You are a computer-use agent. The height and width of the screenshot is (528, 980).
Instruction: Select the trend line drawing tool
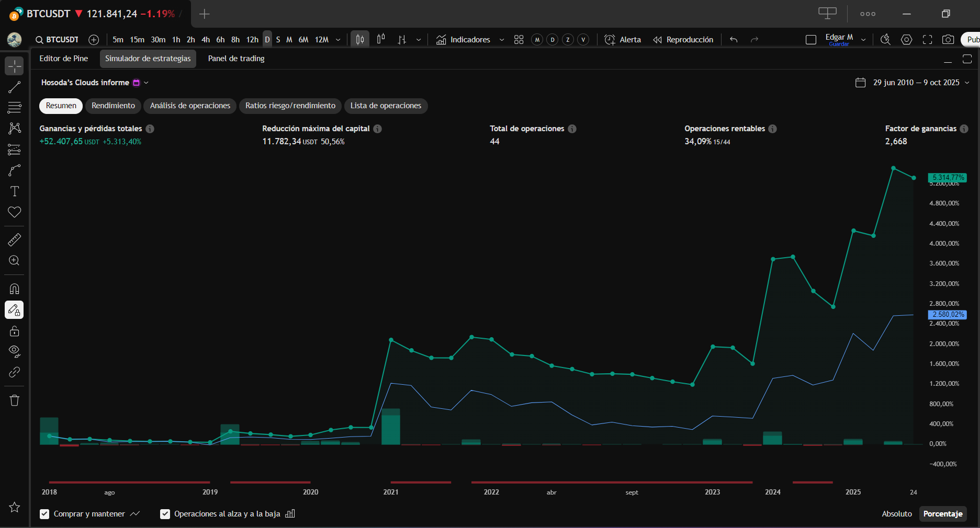coord(14,87)
